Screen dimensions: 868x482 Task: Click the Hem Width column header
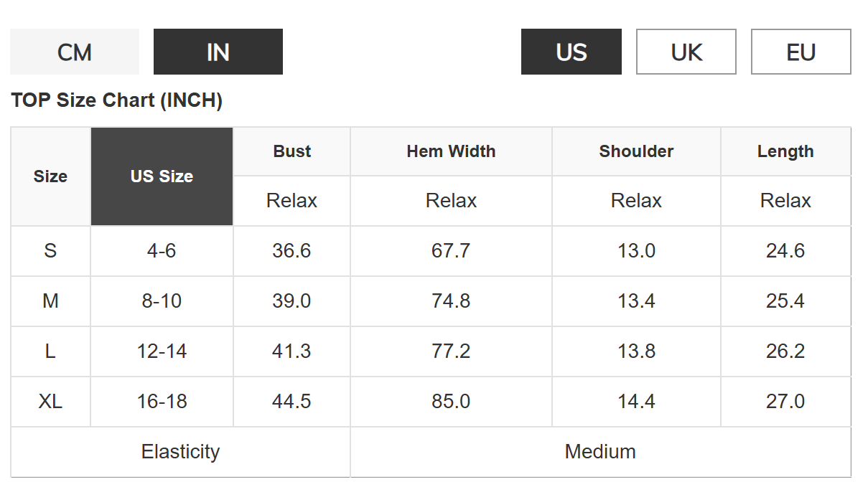[451, 151]
